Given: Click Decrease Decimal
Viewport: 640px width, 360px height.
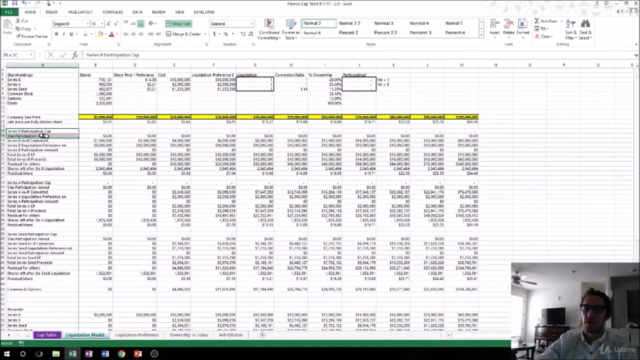Looking at the screenshot, I should pyautogui.click(x=251, y=34).
